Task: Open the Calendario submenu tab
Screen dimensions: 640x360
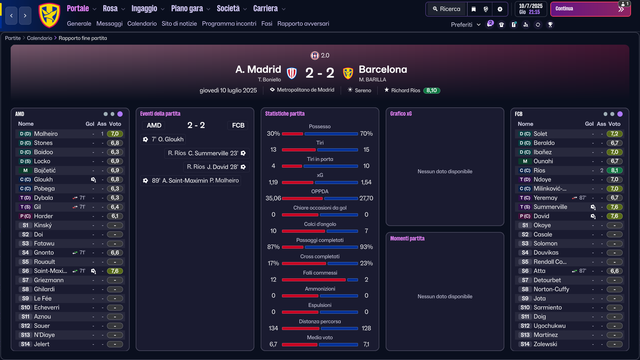Action: click(142, 24)
